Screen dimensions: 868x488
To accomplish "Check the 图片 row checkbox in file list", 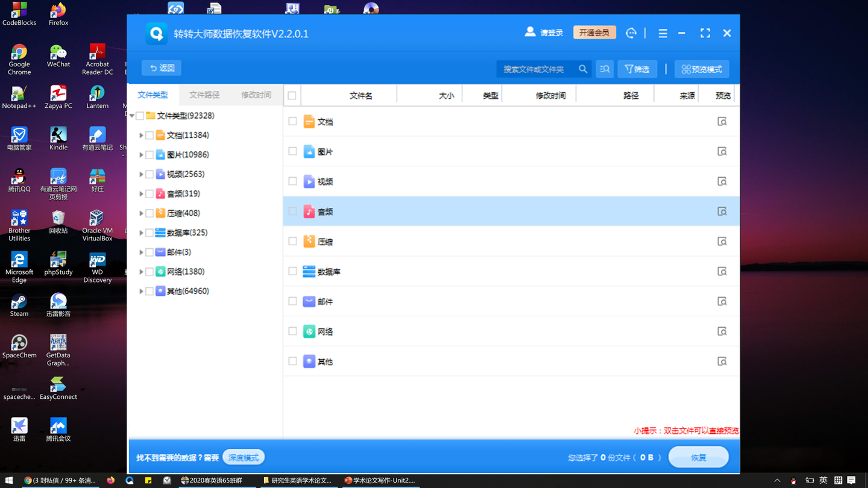I will [292, 151].
